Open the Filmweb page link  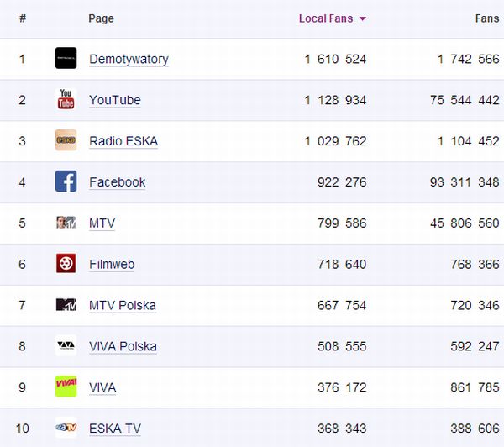(x=112, y=264)
